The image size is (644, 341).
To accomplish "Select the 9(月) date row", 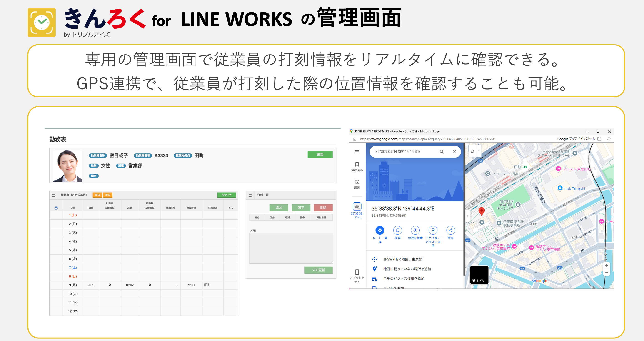I will 144,285.
